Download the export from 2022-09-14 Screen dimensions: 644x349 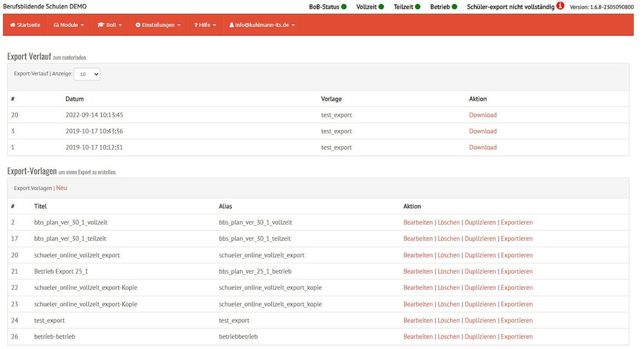point(482,115)
